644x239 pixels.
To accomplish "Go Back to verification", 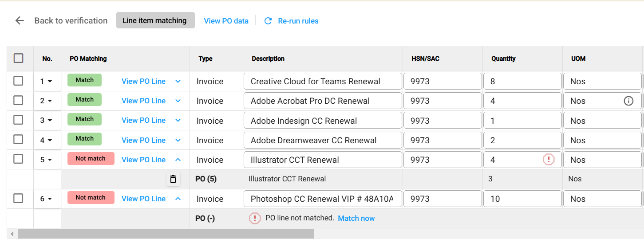I will point(71,20).
